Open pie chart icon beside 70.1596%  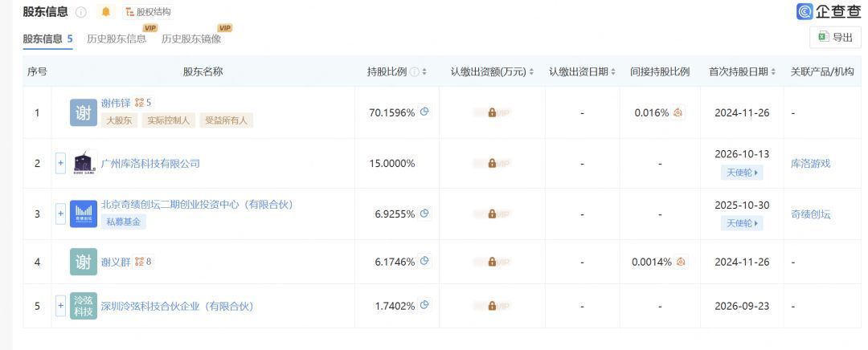pos(424,112)
